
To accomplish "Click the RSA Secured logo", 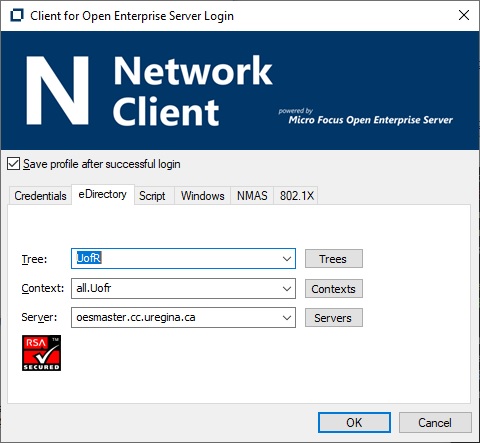I will tap(42, 353).
